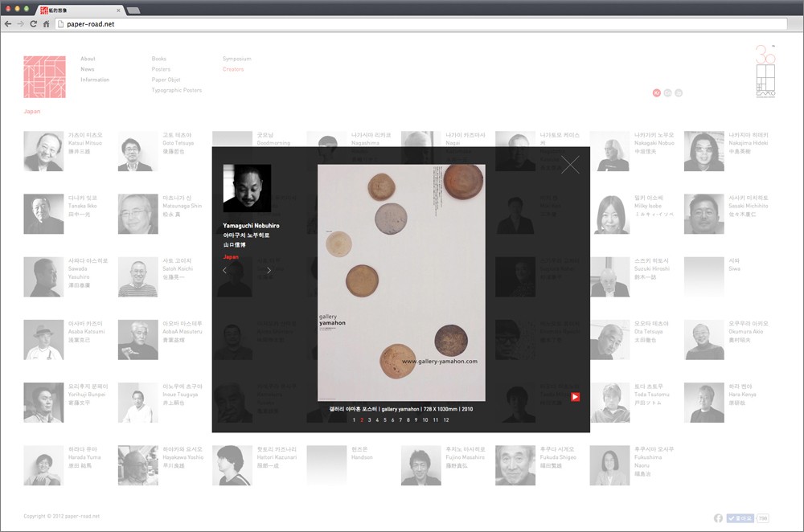Image resolution: width=804 pixels, height=532 pixels.
Task: Open poster page 12 in popup
Action: pos(446,419)
